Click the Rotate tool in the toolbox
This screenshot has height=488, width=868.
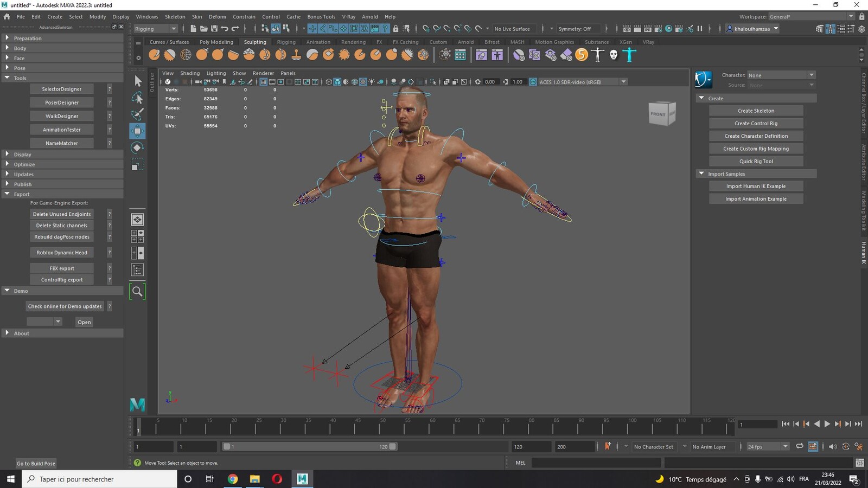[137, 147]
